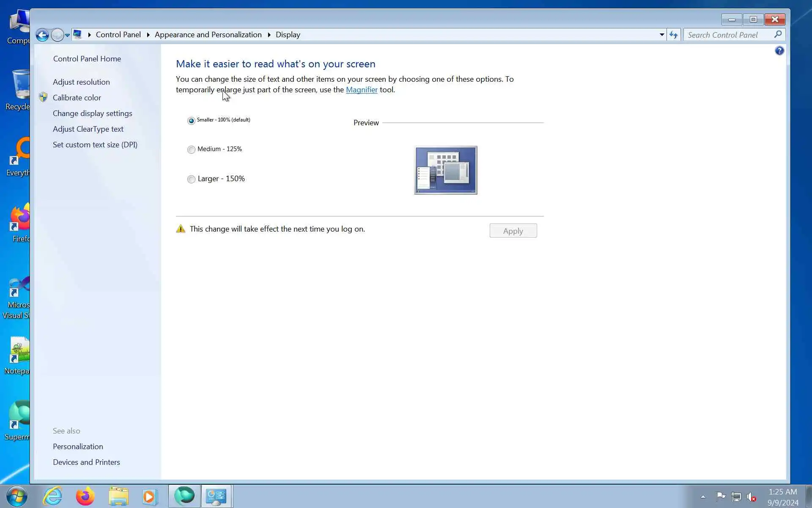Select Smaller - 100% (default) option

point(191,121)
